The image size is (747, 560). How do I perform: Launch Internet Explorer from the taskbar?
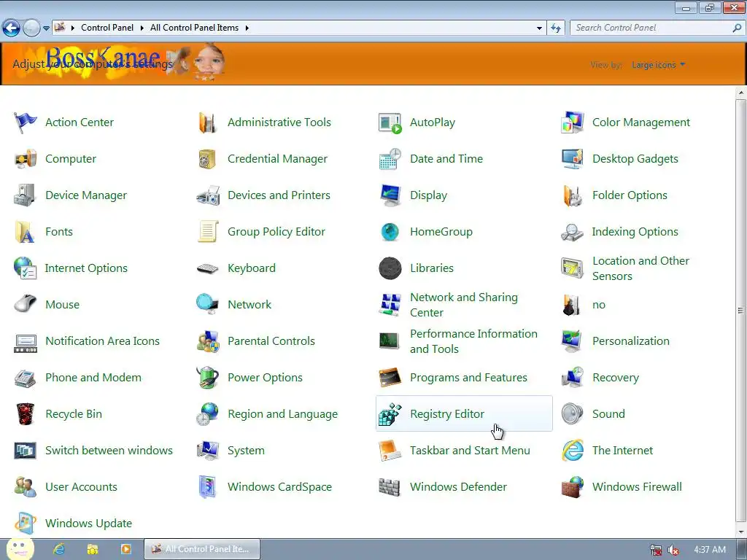pyautogui.click(x=59, y=549)
